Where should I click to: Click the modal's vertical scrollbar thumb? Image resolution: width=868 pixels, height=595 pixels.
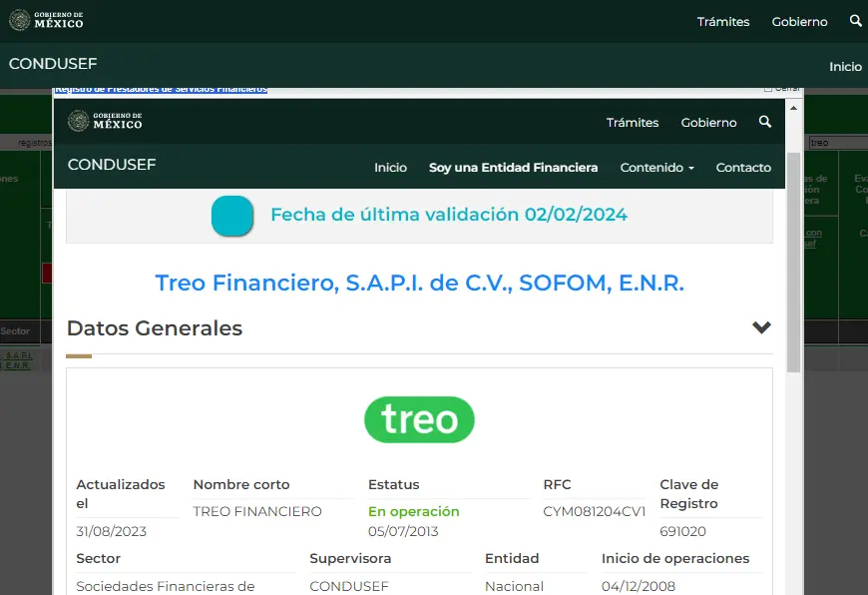click(x=793, y=262)
